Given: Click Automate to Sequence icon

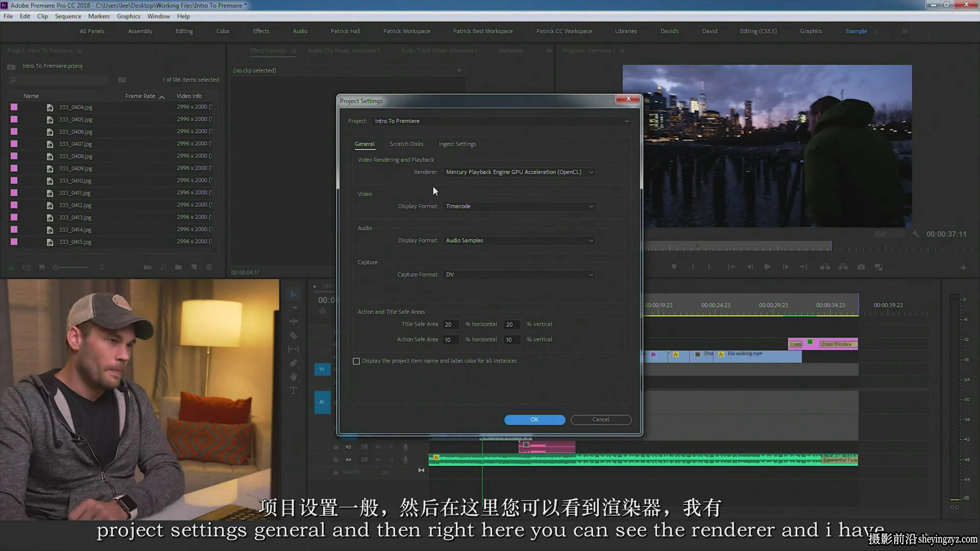Looking at the screenshot, I should click(148, 267).
